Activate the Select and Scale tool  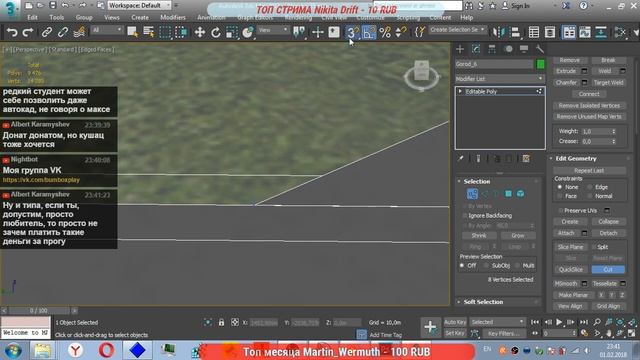[x=231, y=32]
